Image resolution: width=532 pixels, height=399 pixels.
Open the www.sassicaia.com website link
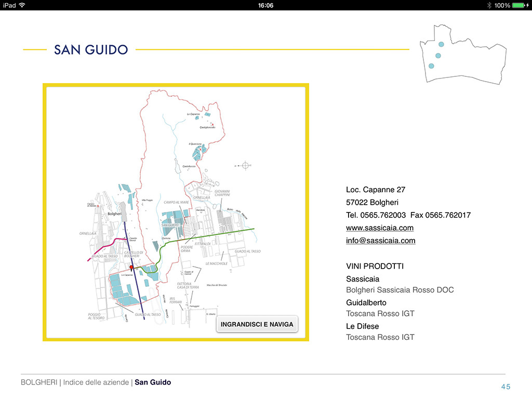[380, 228]
